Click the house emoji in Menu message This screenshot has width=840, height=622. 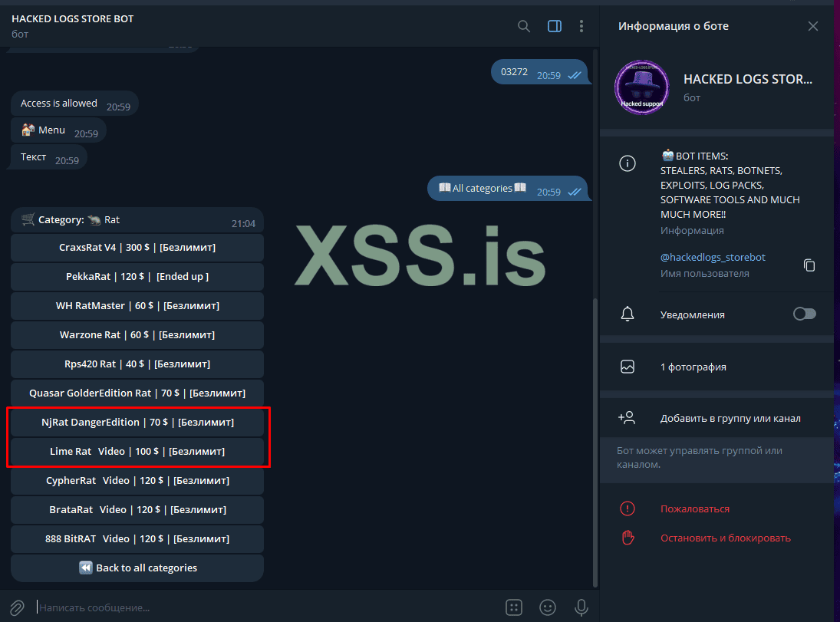(28, 130)
